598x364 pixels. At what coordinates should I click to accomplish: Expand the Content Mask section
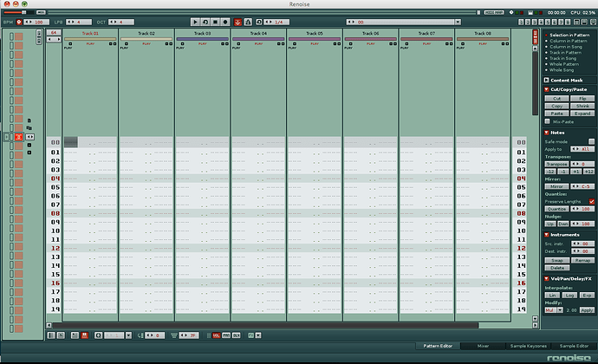pyautogui.click(x=547, y=80)
